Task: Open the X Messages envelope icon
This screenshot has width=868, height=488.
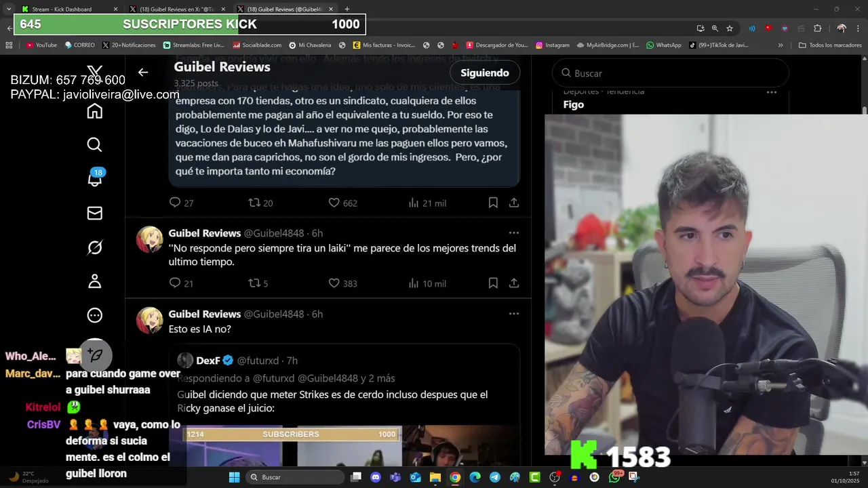Action: (x=95, y=213)
